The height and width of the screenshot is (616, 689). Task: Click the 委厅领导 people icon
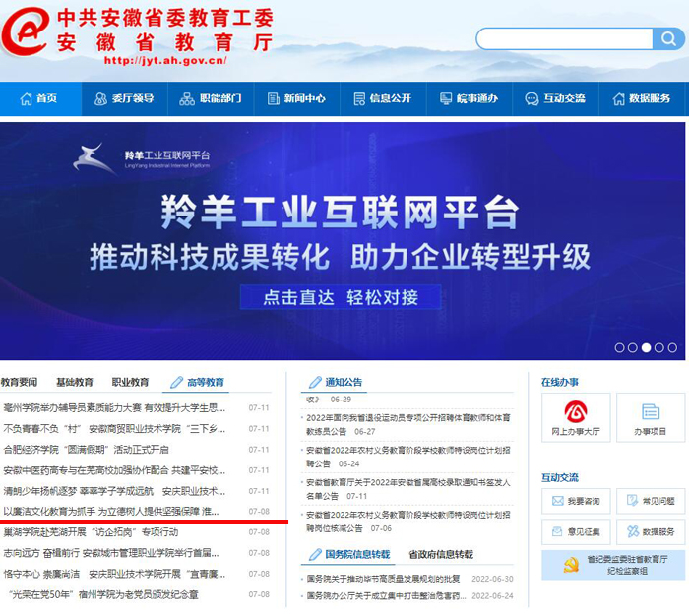coord(101,98)
